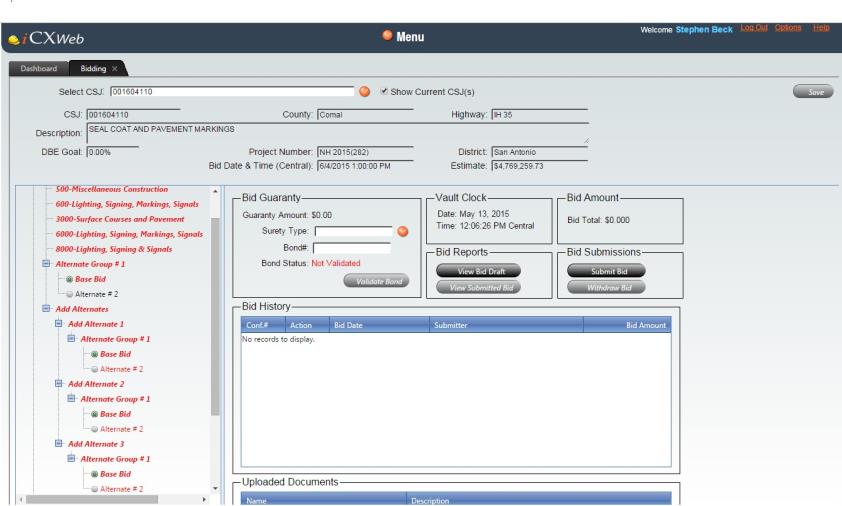Viewport: 842px width, 506px height.
Task: Select Alternate # 2 radio under top Alternate Group #1
Action: (x=69, y=294)
